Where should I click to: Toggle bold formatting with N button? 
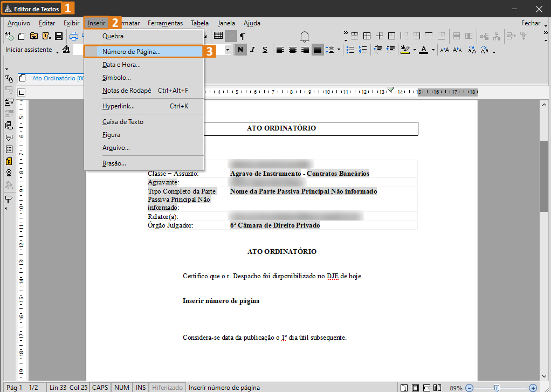point(240,50)
